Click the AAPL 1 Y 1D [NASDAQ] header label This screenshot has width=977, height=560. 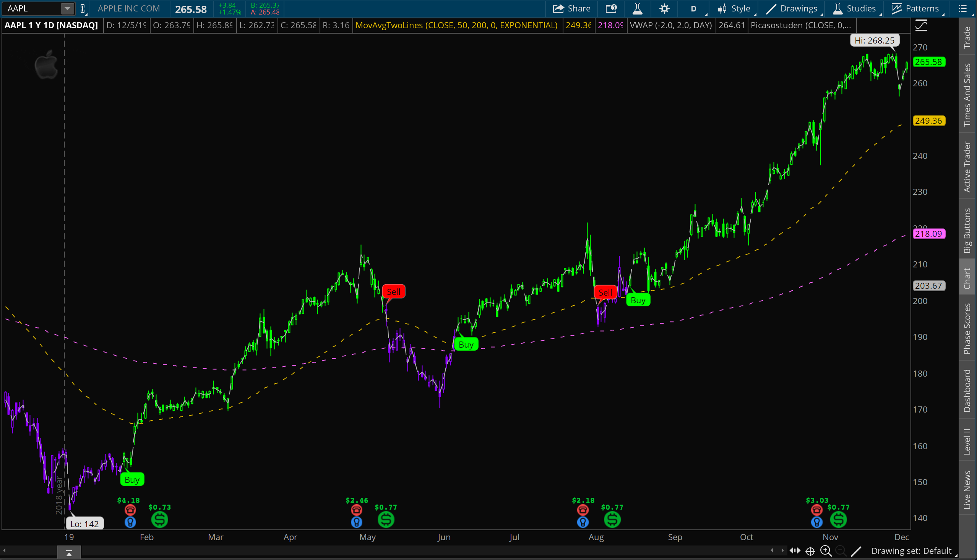click(51, 25)
